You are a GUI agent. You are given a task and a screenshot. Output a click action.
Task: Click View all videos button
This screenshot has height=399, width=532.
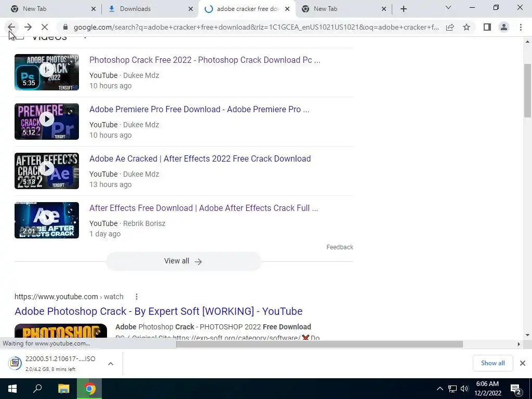point(183,261)
